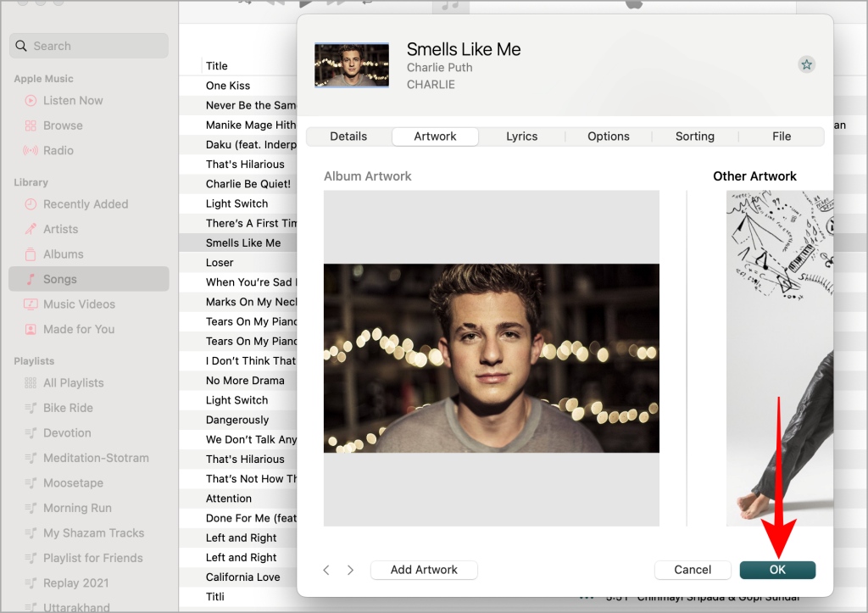
Task: Open the Sorting tab
Action: coord(695,137)
